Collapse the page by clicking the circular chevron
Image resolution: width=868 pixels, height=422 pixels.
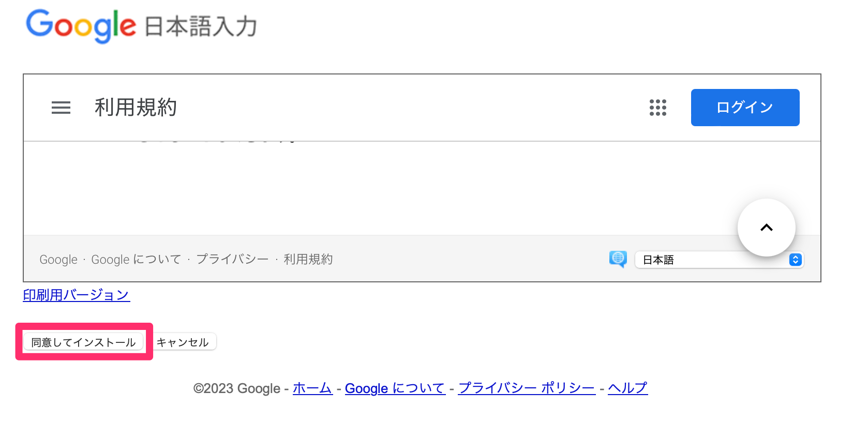pos(766,228)
